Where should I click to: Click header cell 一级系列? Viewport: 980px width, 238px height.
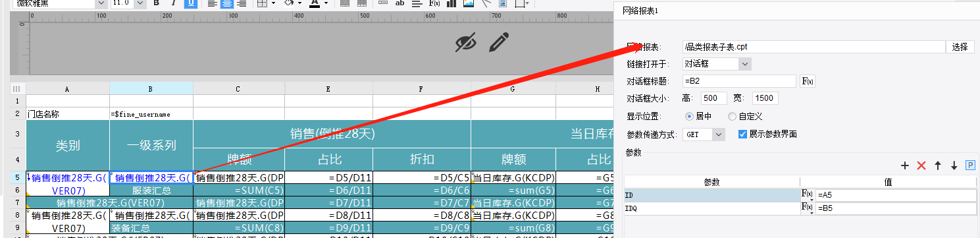tap(151, 146)
